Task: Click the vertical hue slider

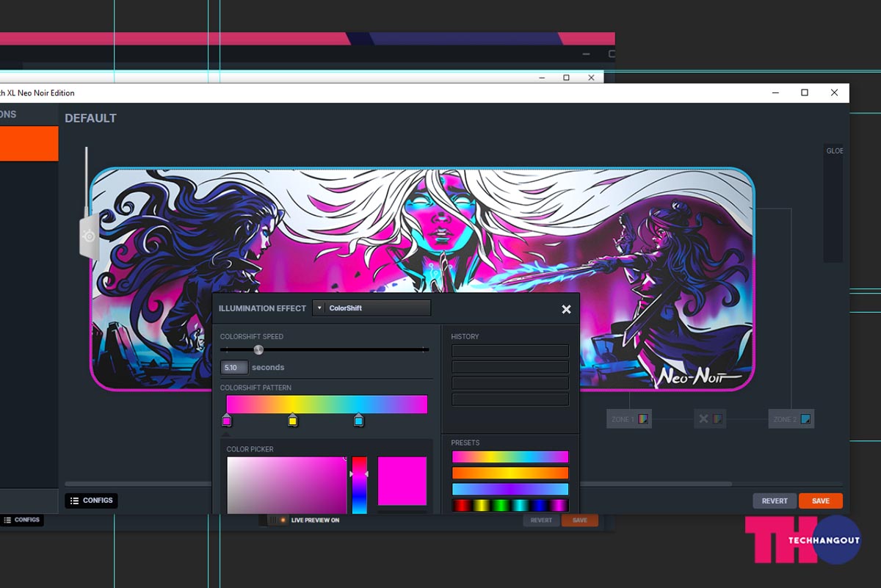Action: point(359,484)
